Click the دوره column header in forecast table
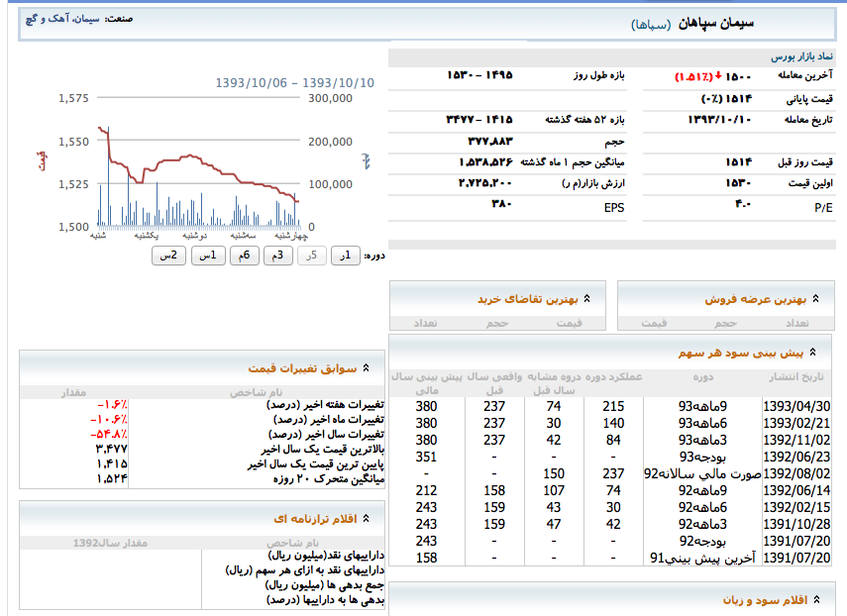This screenshot has height=616, width=847. coord(702,377)
